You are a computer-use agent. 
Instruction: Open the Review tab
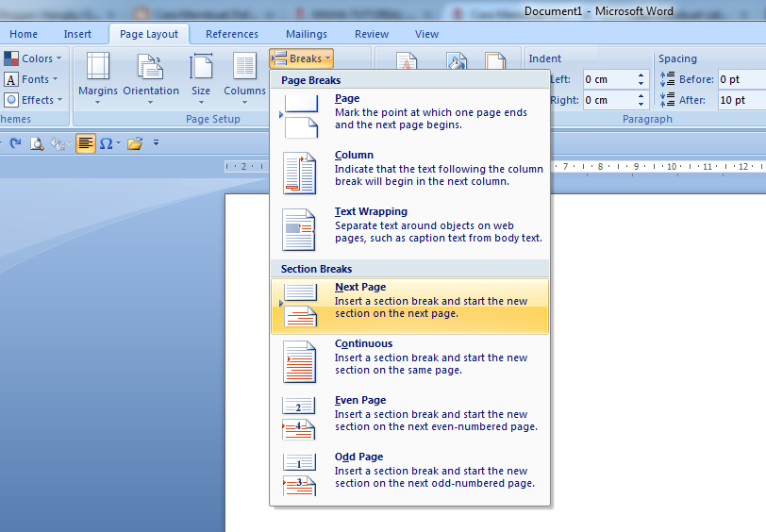point(372,34)
